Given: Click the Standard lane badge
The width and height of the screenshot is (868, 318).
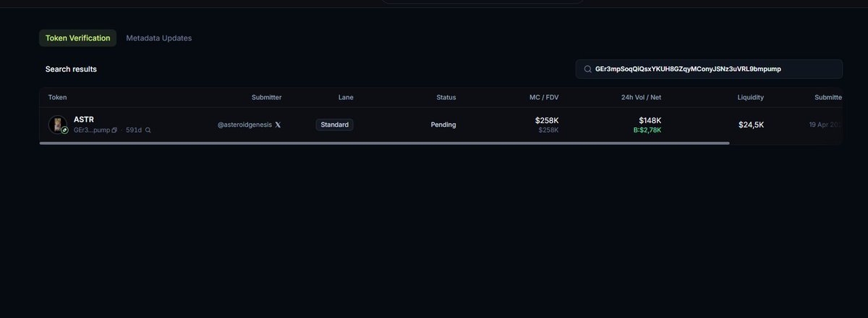Looking at the screenshot, I should [334, 125].
